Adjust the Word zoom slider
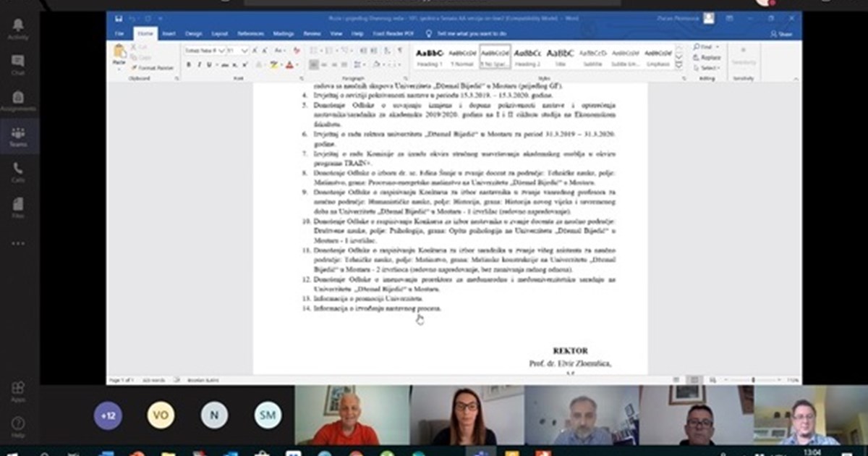Screen dimensions: 868x456 point(754,380)
